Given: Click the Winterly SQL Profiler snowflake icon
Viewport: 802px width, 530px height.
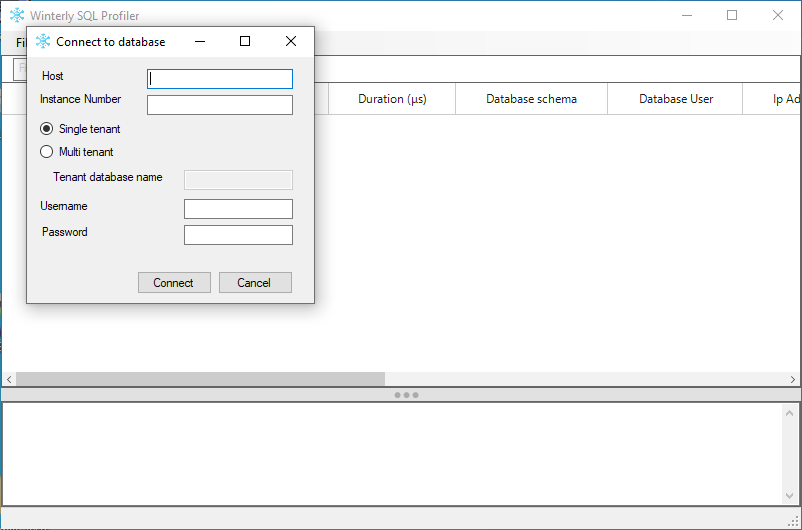Looking at the screenshot, I should tap(17, 15).
